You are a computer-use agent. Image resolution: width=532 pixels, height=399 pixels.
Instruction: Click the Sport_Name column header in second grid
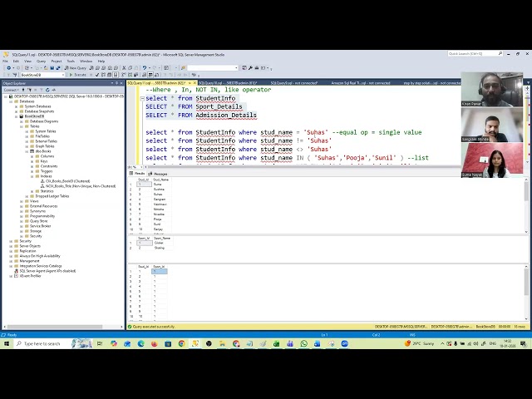pos(162,239)
